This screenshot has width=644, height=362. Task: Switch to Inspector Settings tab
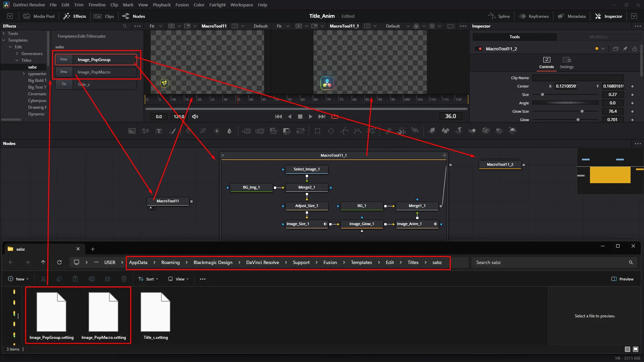tap(566, 63)
